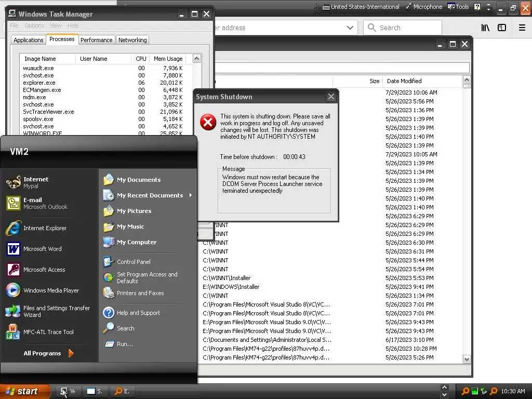This screenshot has height=399, width=532.
Task: Sort file list by Size column
Action: click(x=357, y=81)
